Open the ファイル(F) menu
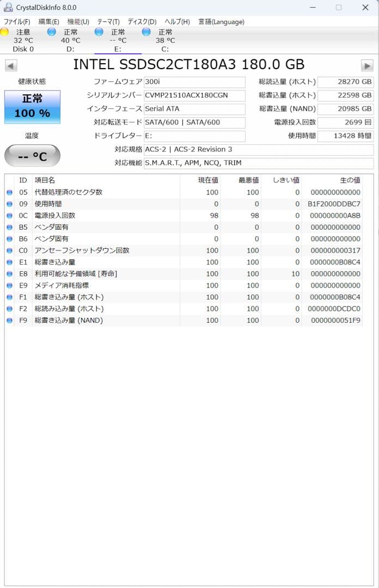The image size is (379, 588). 17,22
